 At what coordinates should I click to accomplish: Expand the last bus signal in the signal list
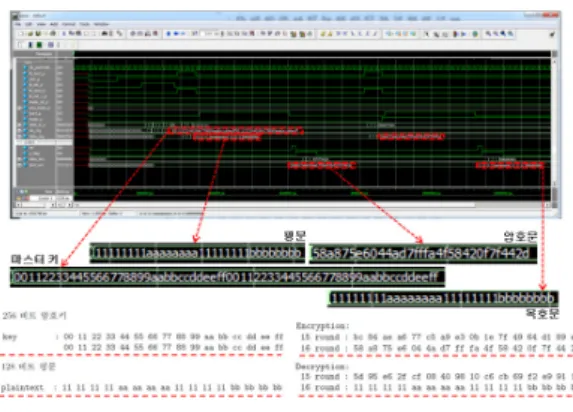click(x=19, y=165)
